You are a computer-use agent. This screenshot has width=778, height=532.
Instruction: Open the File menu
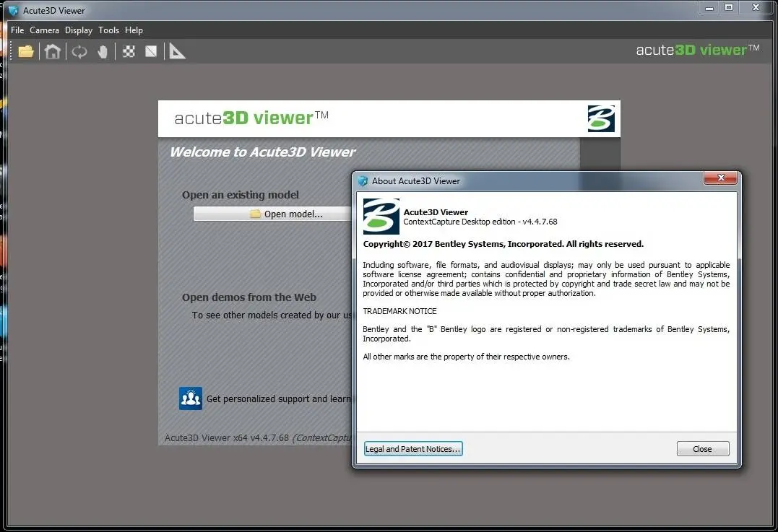17,30
